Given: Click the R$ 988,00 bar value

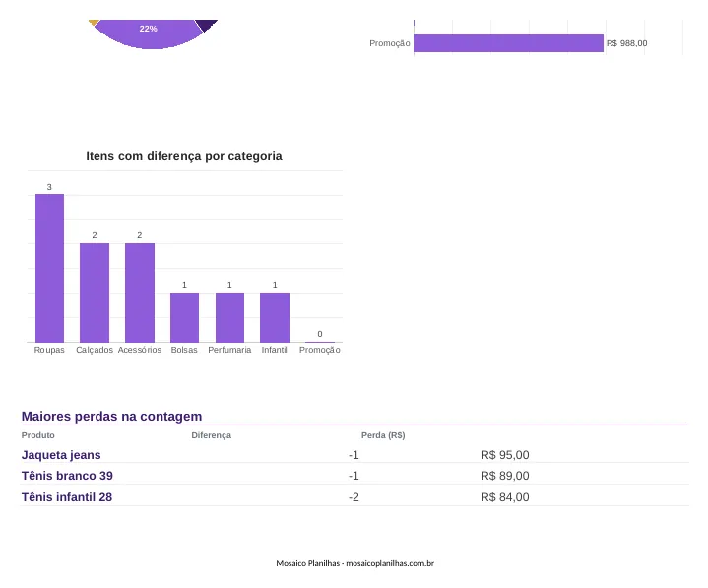Looking at the screenshot, I should tap(626, 43).
